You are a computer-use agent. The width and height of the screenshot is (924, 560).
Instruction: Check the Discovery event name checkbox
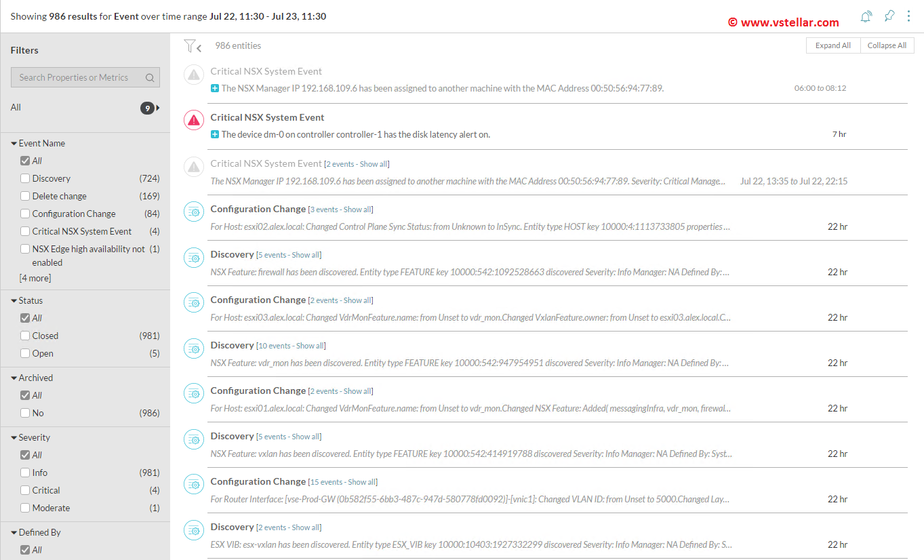coord(25,178)
